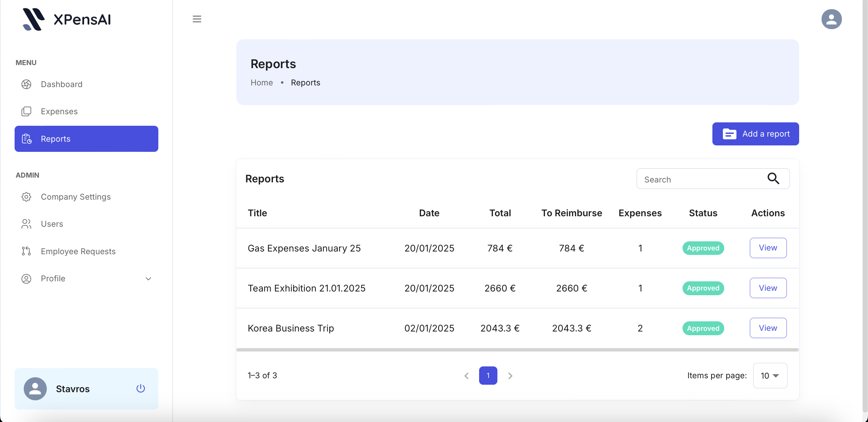Viewport: 868px width, 422px height.
Task: Click the table horizontal scrollbar
Action: (517, 350)
